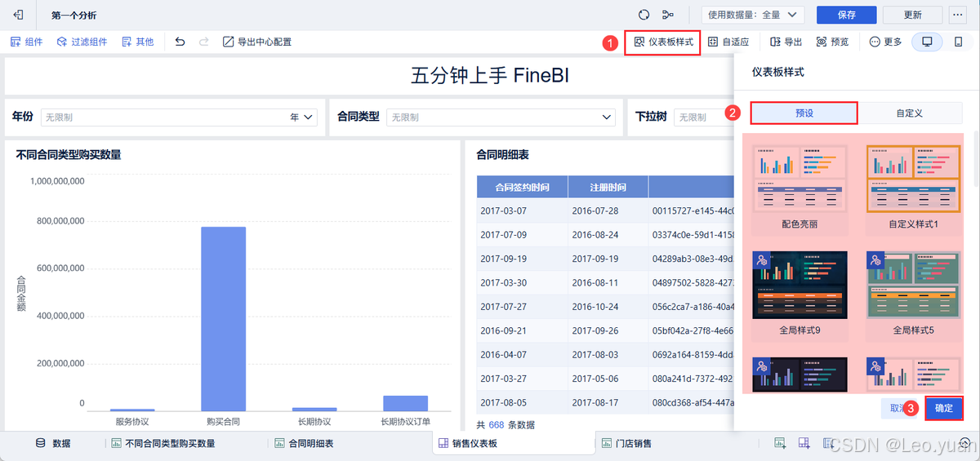Switch to the 数据 bottom tab
Viewport: 980px width, 461px height.
point(53,444)
